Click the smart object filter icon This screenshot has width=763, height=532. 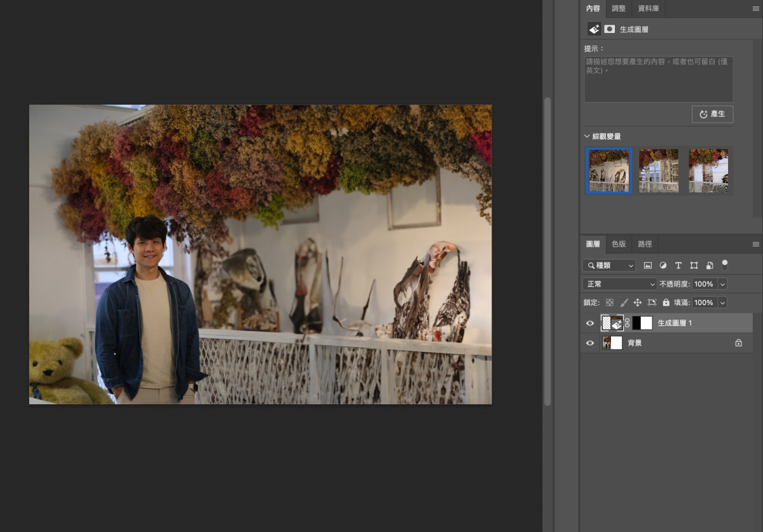[x=709, y=266]
